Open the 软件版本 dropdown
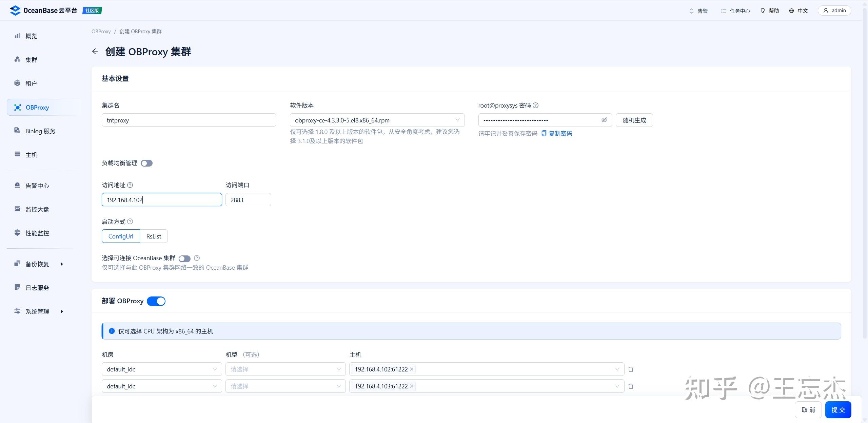 (x=376, y=120)
